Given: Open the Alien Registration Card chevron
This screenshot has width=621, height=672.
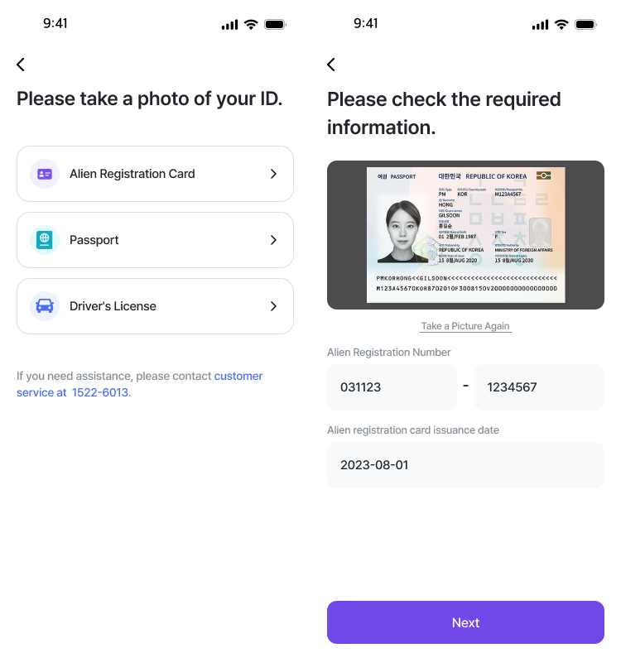Looking at the screenshot, I should tap(273, 174).
